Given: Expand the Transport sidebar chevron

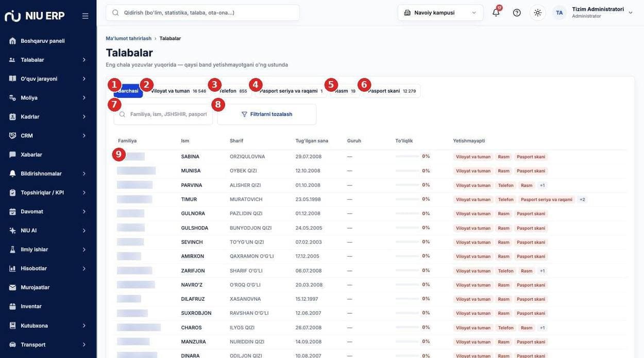Looking at the screenshot, I should [84, 345].
